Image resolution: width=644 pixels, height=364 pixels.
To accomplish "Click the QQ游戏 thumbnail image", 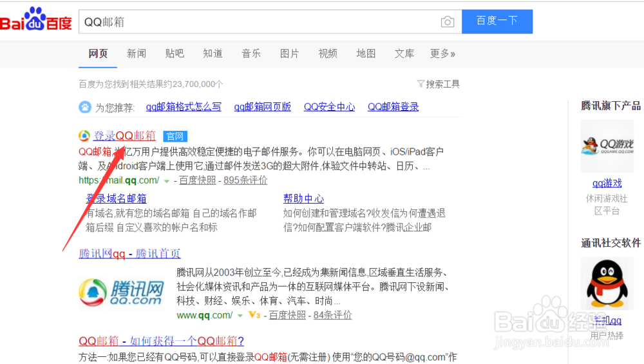I will click(607, 146).
